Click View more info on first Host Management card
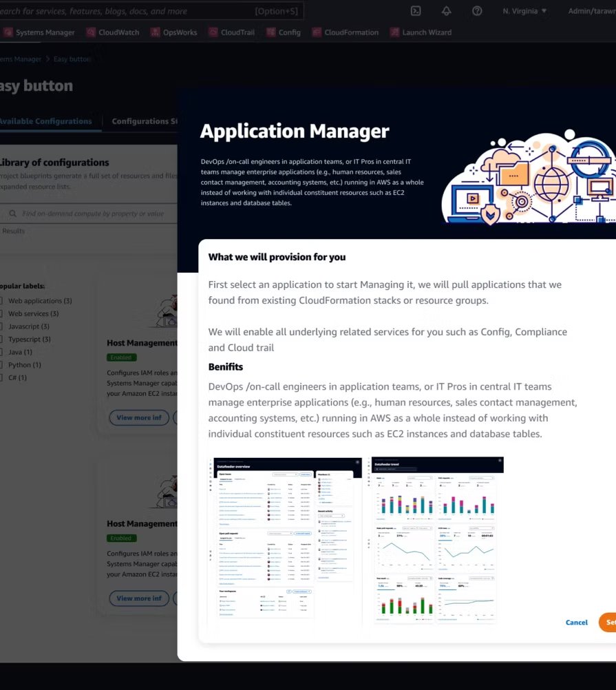 tap(139, 417)
